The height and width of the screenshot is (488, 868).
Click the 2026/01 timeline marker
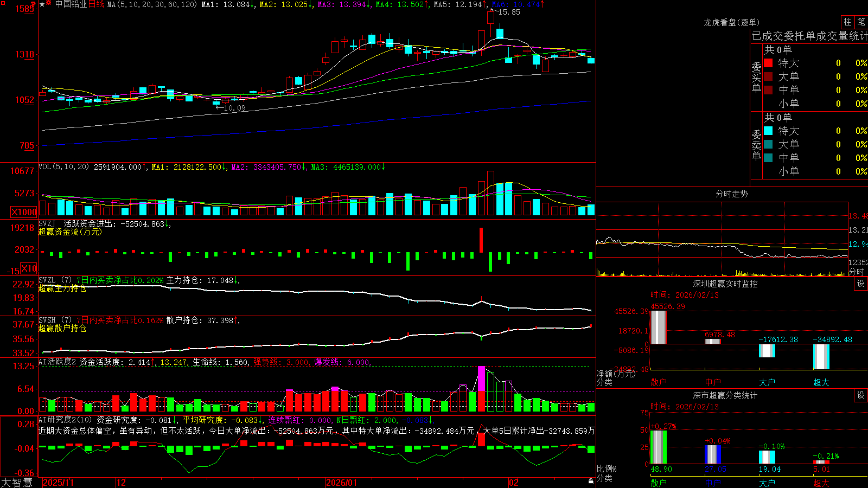[x=342, y=483]
